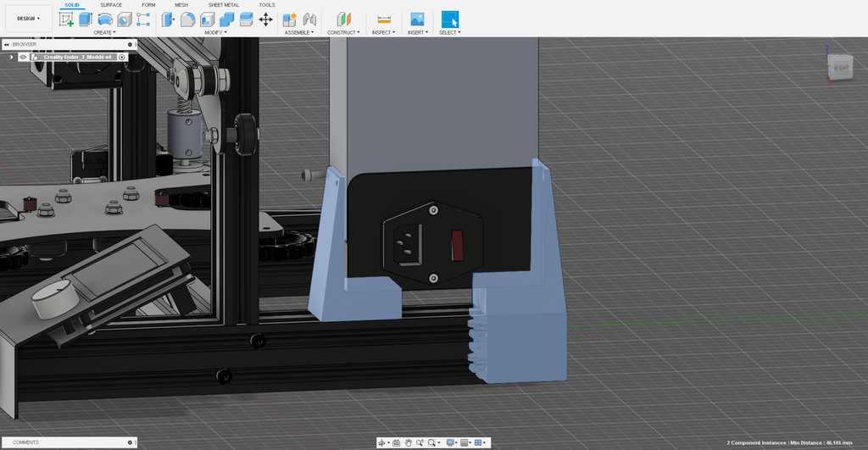The width and height of the screenshot is (868, 450).
Task: Select the Pan hand tool
Action: coord(408,442)
